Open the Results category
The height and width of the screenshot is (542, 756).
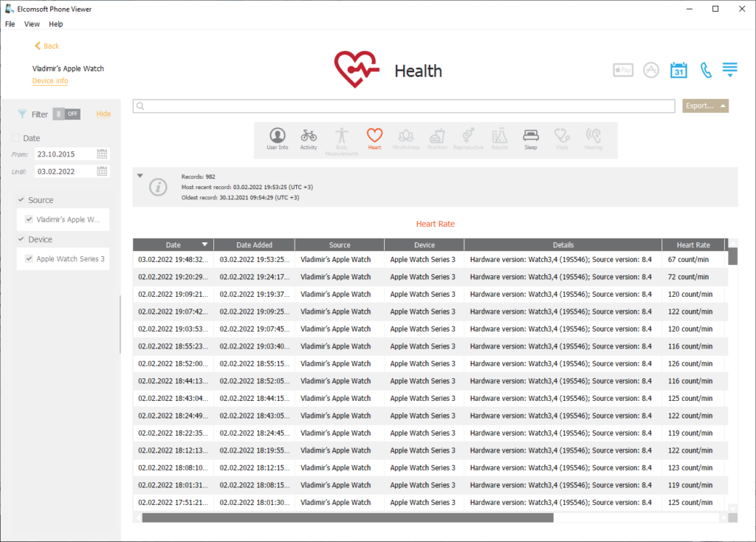500,139
